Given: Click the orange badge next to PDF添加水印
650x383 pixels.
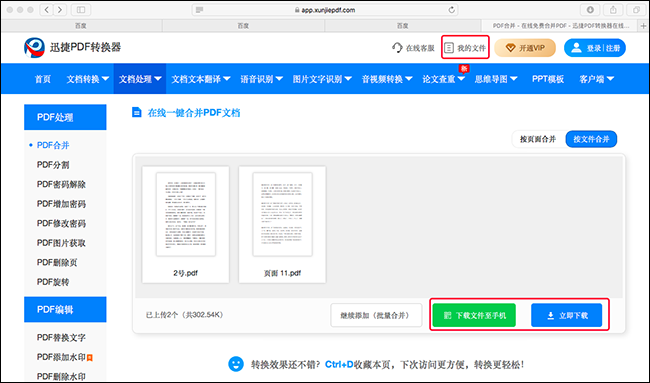Looking at the screenshot, I should click(90, 357).
